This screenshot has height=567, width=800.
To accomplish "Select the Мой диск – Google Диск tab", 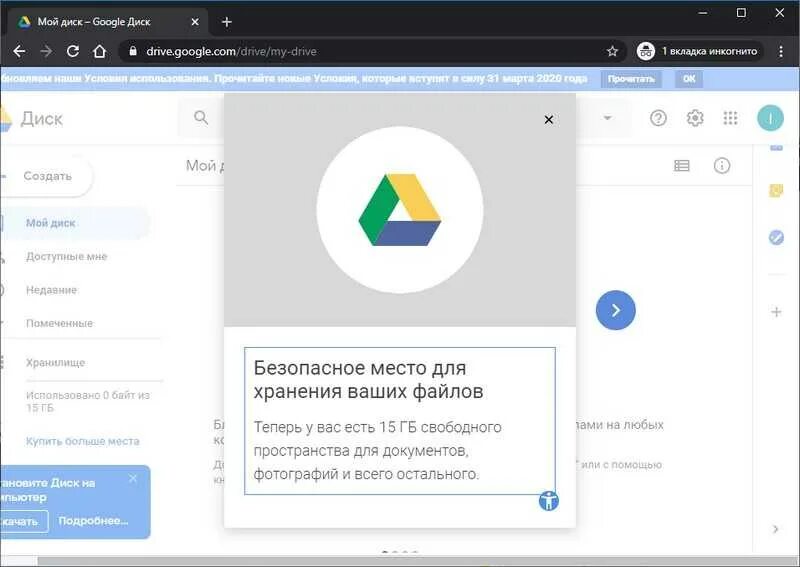I will [x=110, y=22].
